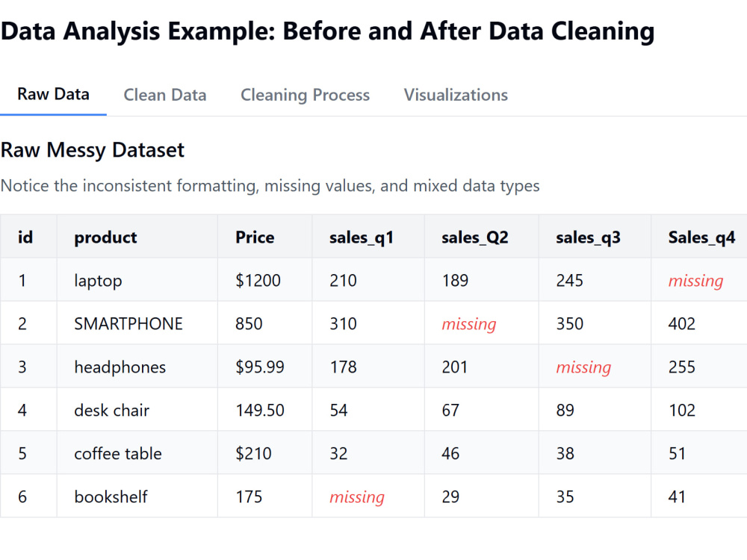
Task: Click the 'sales_q1' column header
Action: tap(361, 237)
